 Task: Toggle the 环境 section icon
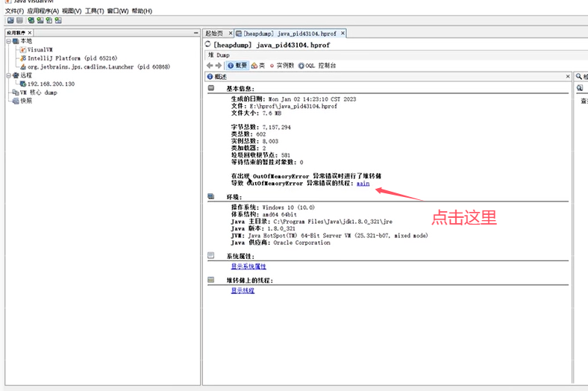coord(211,196)
